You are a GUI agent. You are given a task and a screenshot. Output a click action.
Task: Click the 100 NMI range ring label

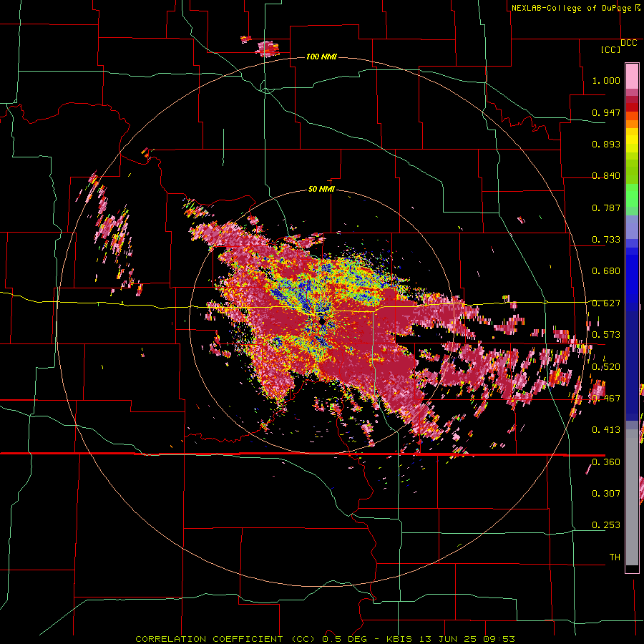click(321, 57)
